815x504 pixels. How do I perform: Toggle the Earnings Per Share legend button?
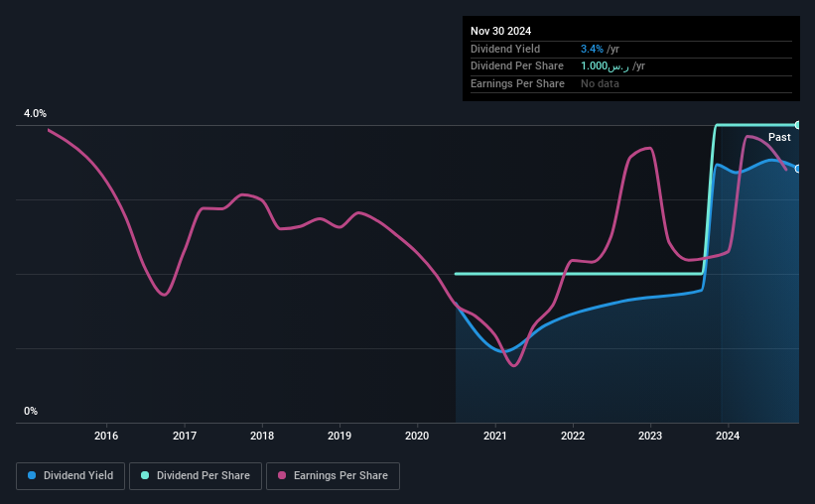(333, 476)
